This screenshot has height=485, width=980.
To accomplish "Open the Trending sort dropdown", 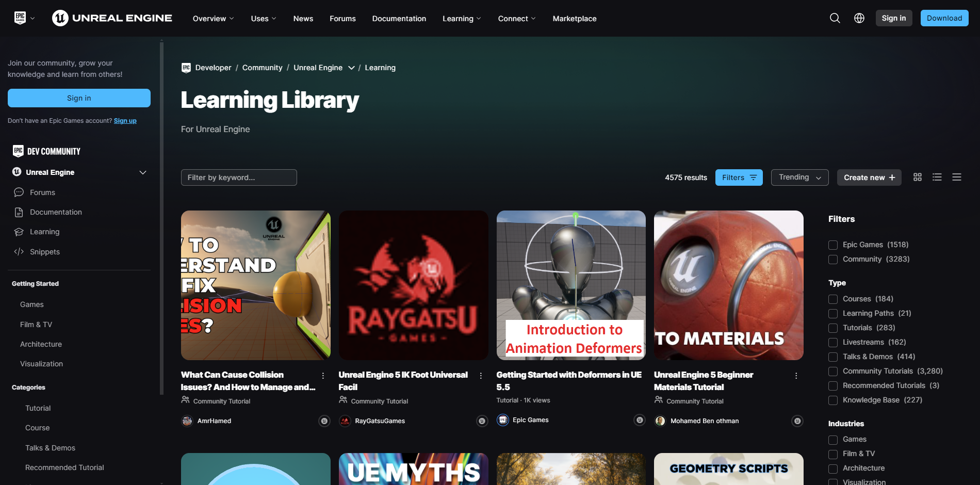I will coord(800,177).
